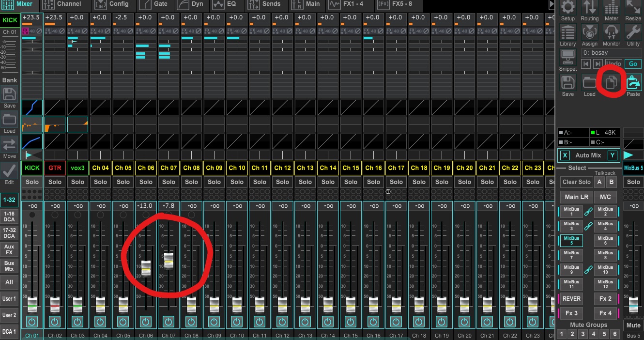Screen dimensions: 644x340
Task: Show the Aux FX layer
Action: 9,249
